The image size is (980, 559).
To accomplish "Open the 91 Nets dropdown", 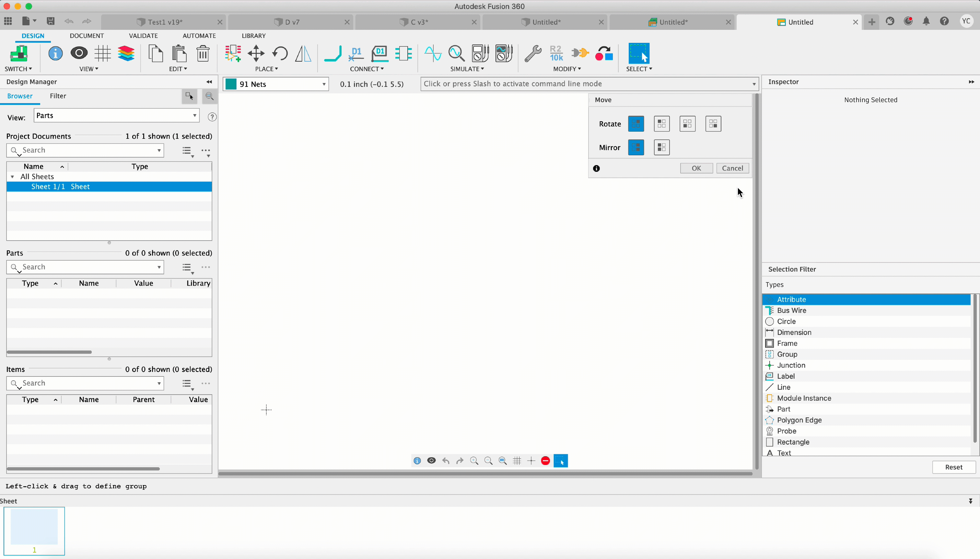I will point(323,84).
